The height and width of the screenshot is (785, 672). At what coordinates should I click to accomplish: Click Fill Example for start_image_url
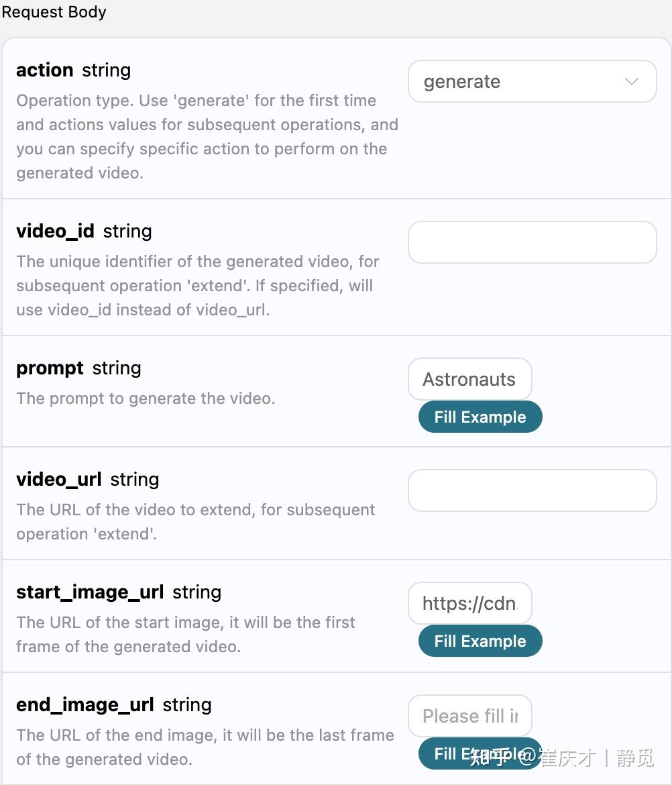tap(480, 641)
